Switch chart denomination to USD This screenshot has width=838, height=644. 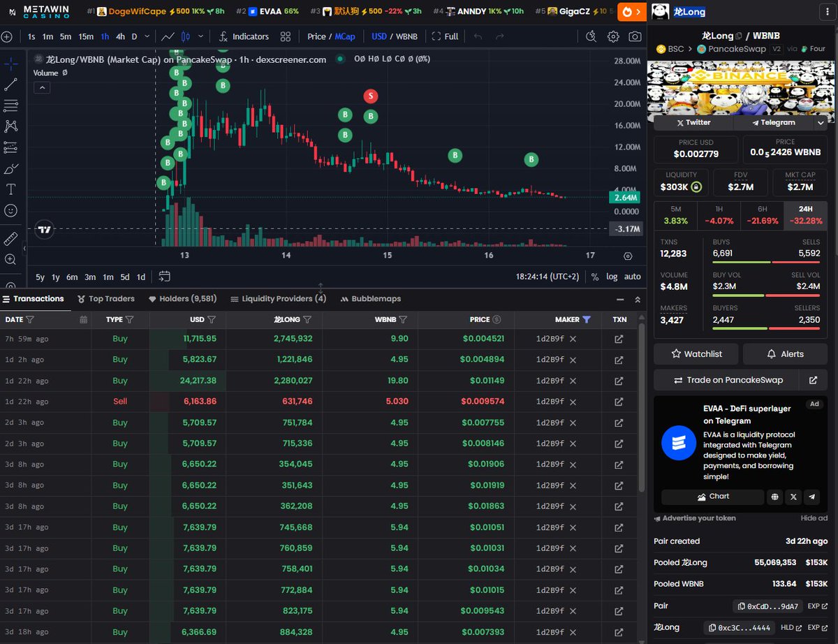(379, 36)
